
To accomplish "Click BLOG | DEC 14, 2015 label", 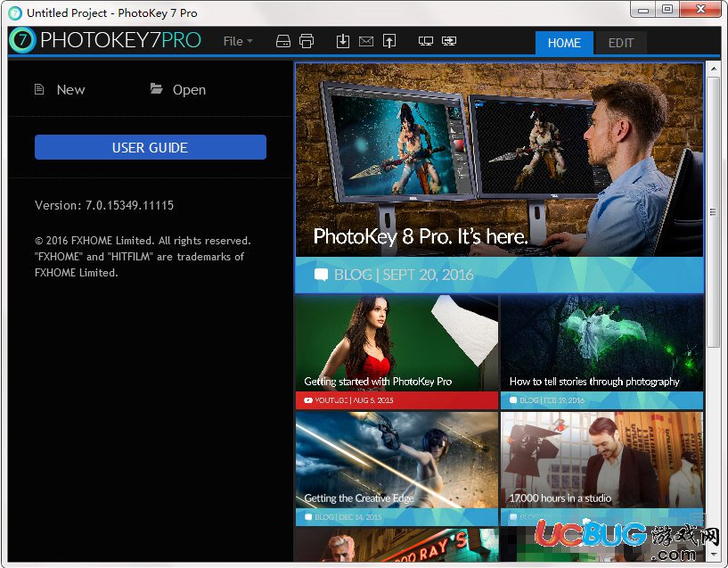I will point(397,517).
